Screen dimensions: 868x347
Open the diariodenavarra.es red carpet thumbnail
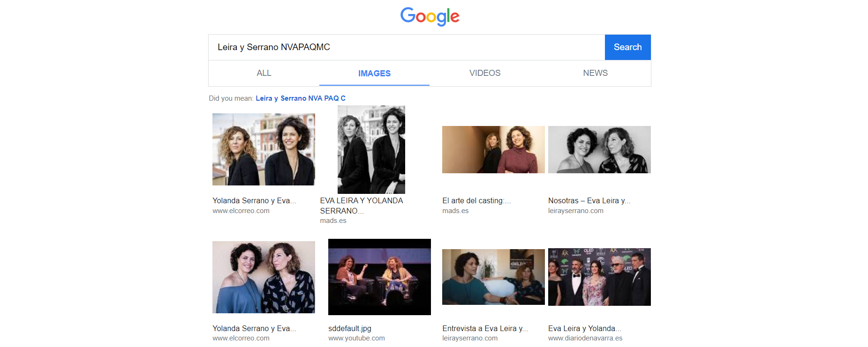click(x=599, y=277)
